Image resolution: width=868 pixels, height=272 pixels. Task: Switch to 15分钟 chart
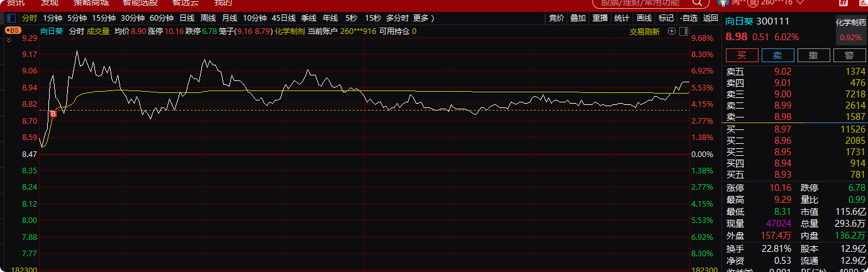pos(104,18)
